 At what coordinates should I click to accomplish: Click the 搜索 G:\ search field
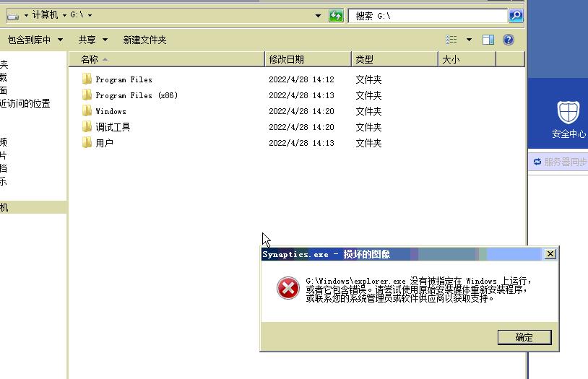(x=428, y=16)
